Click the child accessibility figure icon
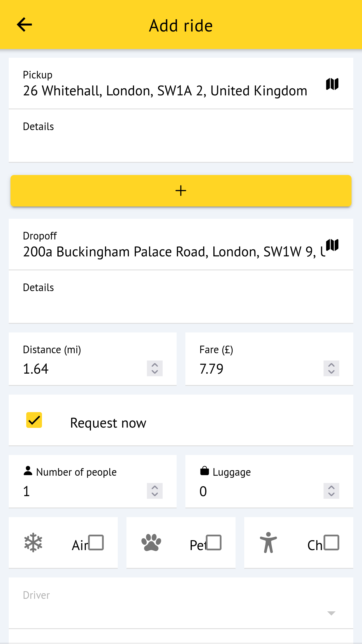The height and width of the screenshot is (644, 362). coord(268,542)
